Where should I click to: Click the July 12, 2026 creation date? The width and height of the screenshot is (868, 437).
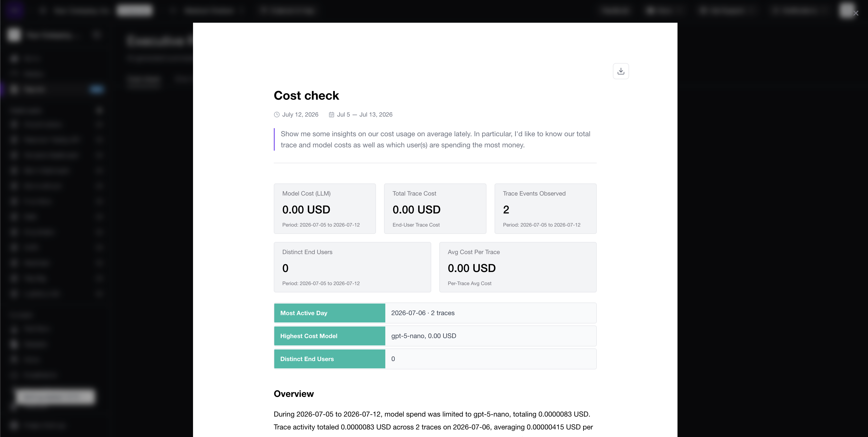(x=300, y=115)
